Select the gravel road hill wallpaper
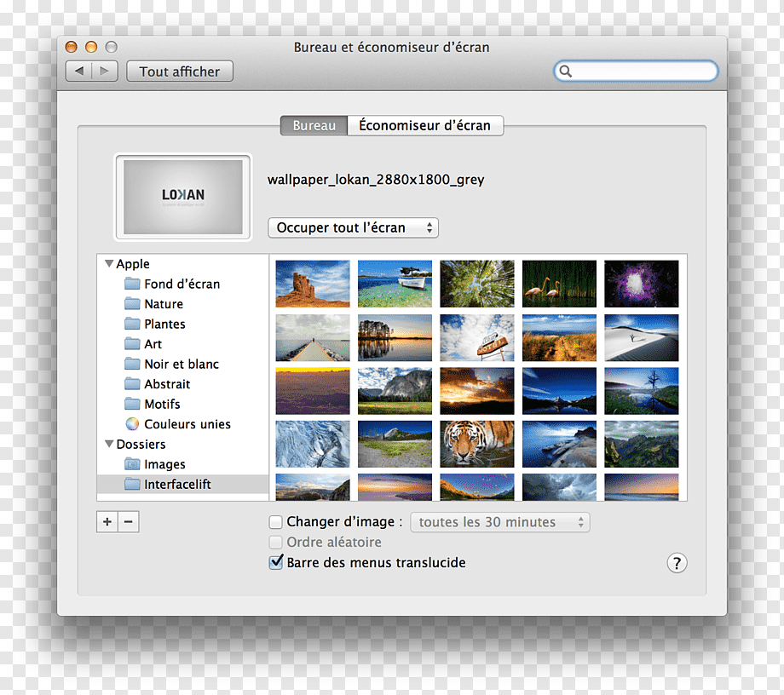Screen dimensions: 784x695 point(395,444)
